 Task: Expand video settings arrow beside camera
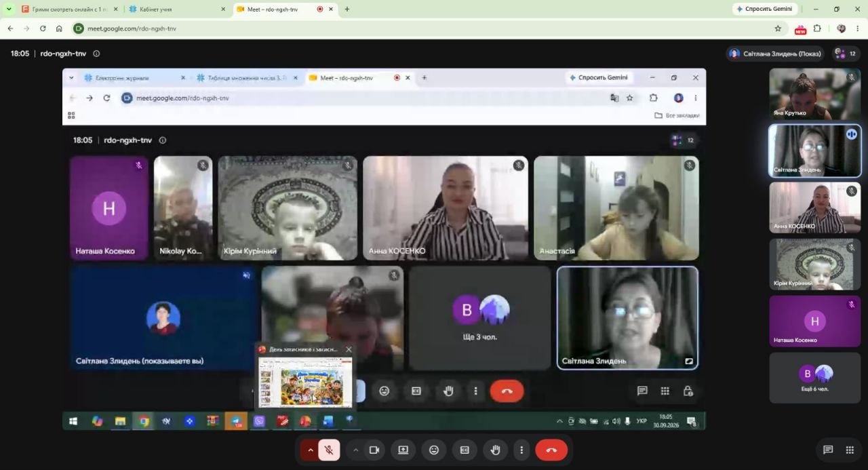[355, 450]
